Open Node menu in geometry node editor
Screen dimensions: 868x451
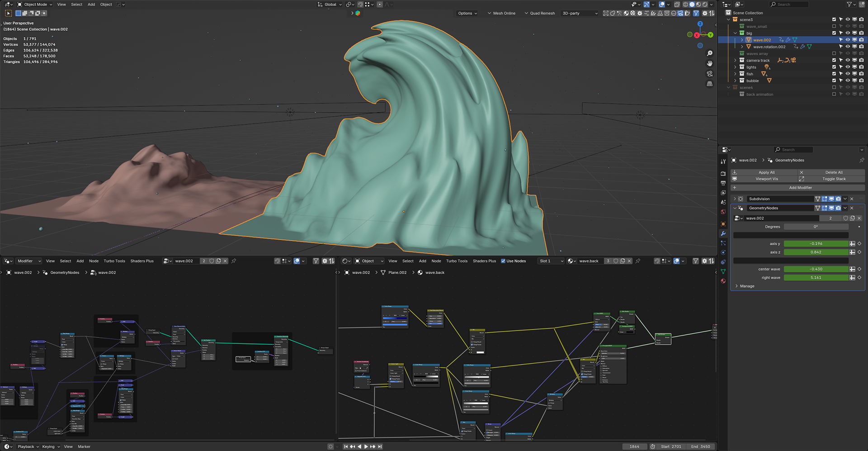(94, 261)
